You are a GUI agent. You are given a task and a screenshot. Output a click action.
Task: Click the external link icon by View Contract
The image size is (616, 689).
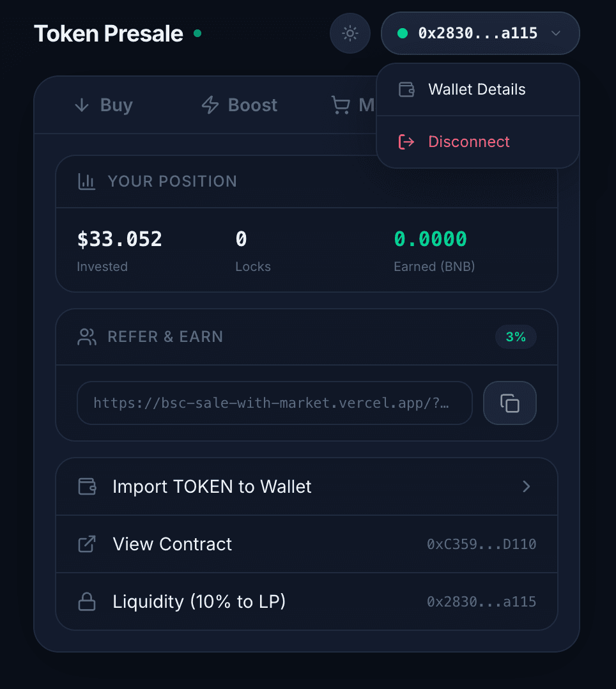click(86, 544)
